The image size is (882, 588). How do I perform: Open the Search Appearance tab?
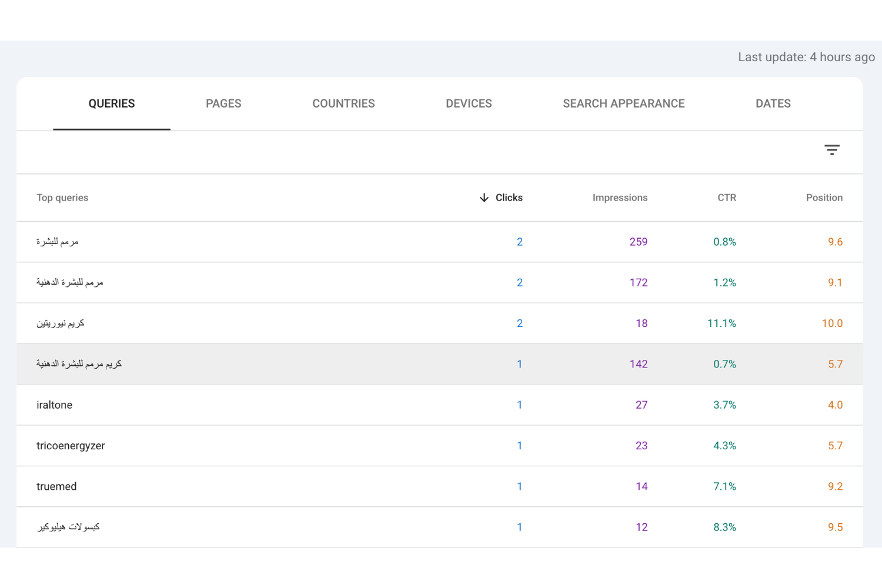pos(623,103)
